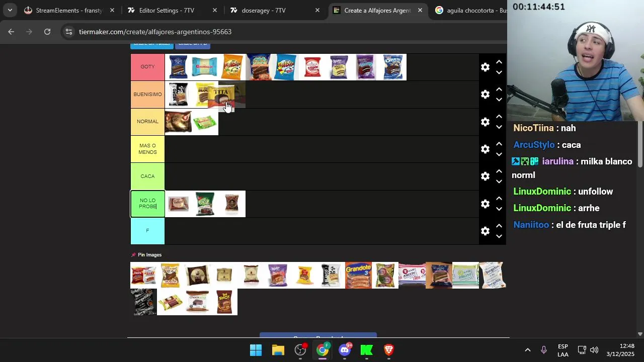The width and height of the screenshot is (644, 362).
Task: Open settings gear for the BUENISIMO tier row
Action: (485, 95)
